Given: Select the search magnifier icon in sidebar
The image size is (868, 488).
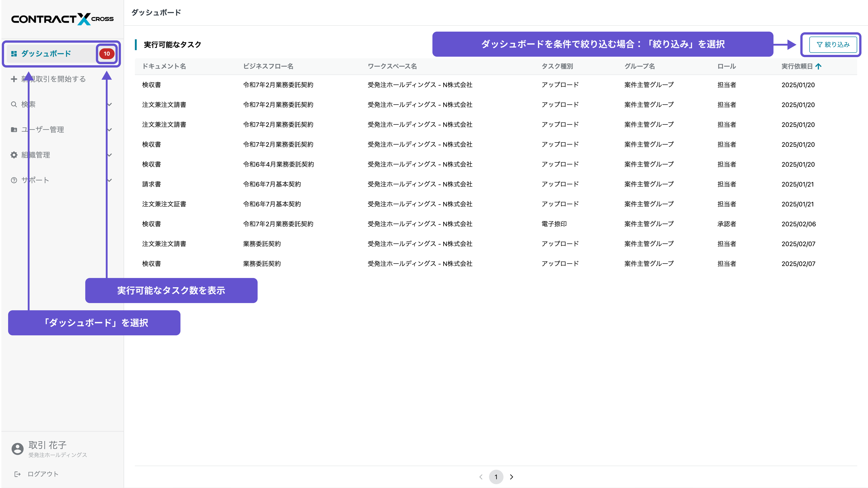Looking at the screenshot, I should click(x=14, y=104).
